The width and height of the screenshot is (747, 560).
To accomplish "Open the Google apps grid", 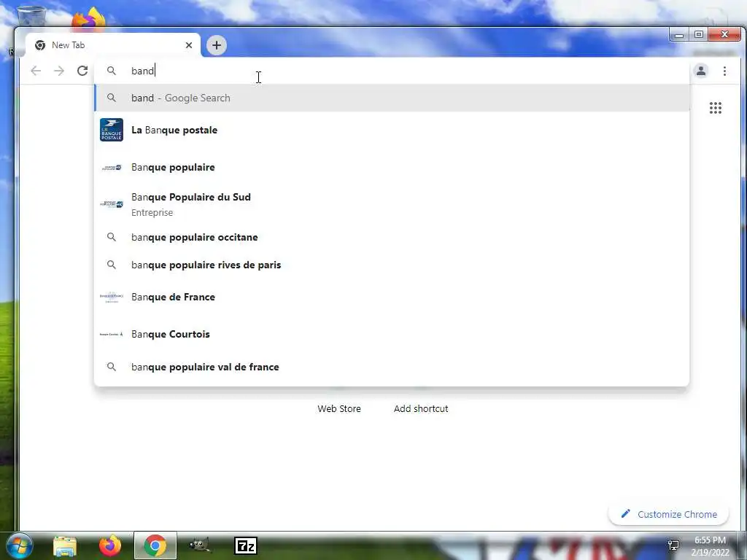I will coord(716,108).
